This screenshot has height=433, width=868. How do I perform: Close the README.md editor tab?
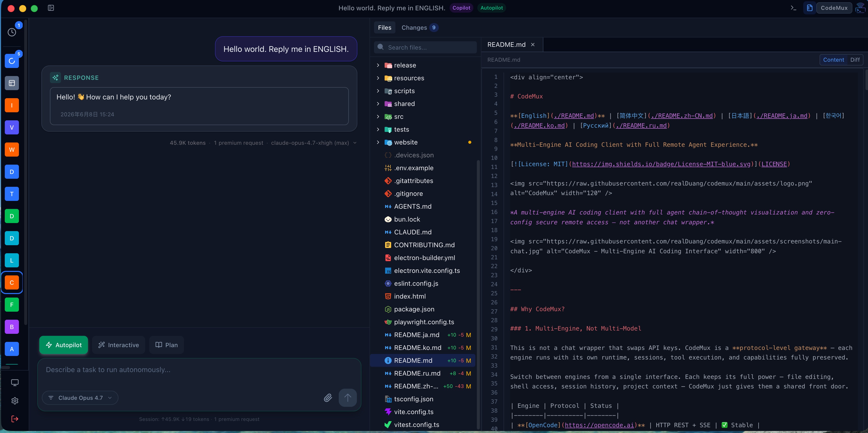click(x=533, y=45)
